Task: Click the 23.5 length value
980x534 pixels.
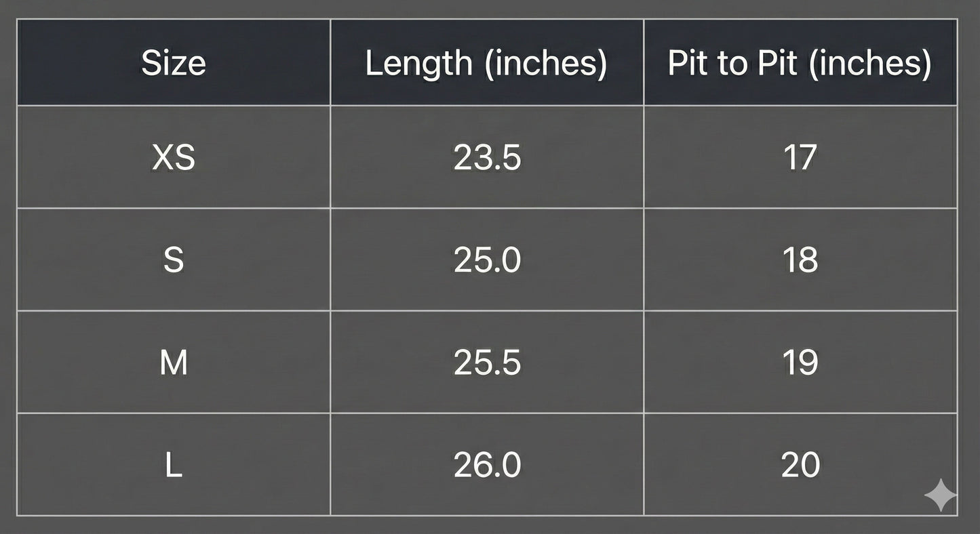Action: click(x=487, y=158)
